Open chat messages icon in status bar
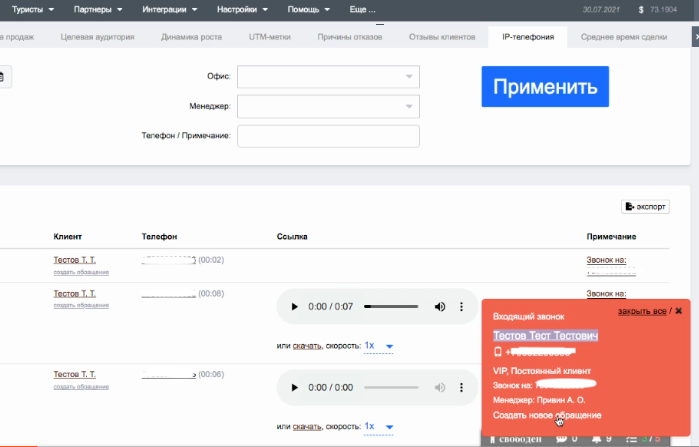 pos(561,439)
